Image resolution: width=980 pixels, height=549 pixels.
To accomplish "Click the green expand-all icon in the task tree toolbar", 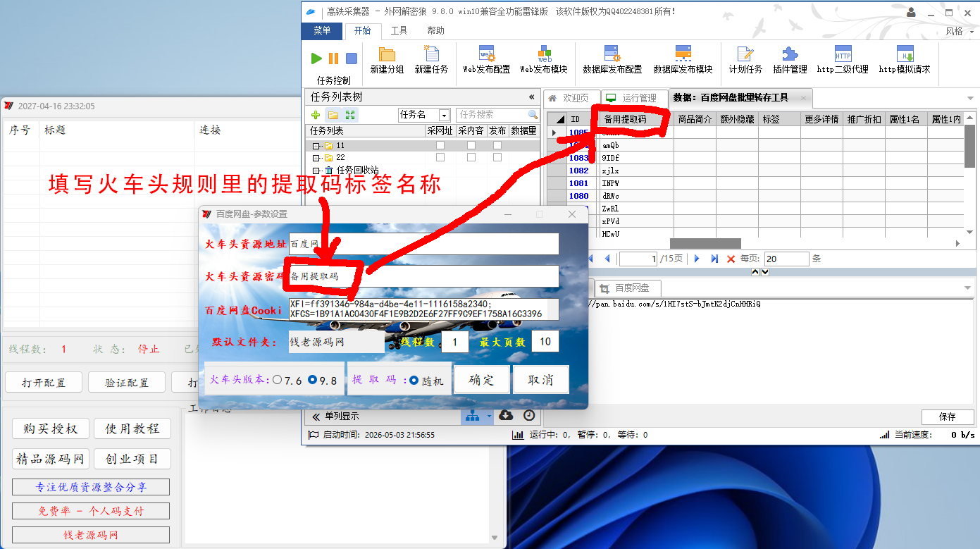I will pos(350,115).
